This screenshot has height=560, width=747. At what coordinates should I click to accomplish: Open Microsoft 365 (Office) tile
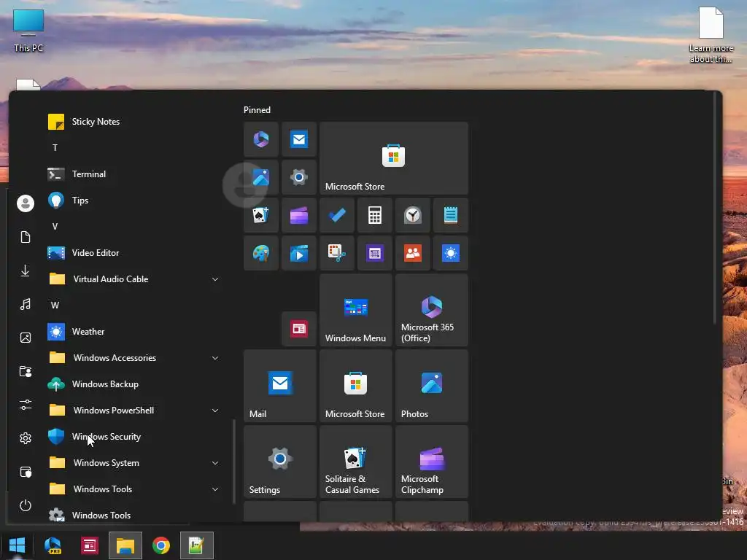coord(432,310)
